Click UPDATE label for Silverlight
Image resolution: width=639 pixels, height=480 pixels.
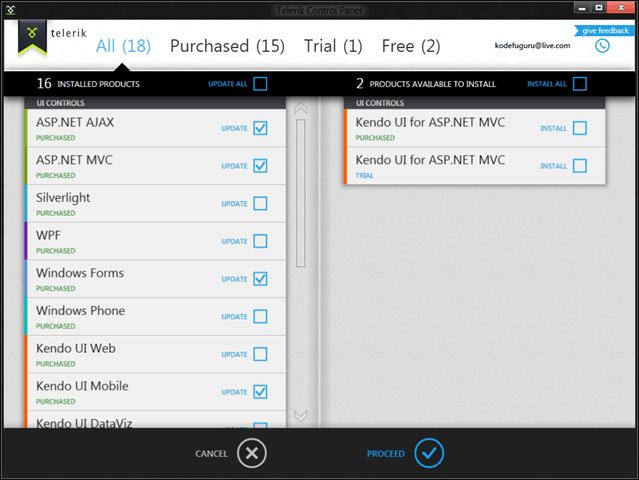234,204
